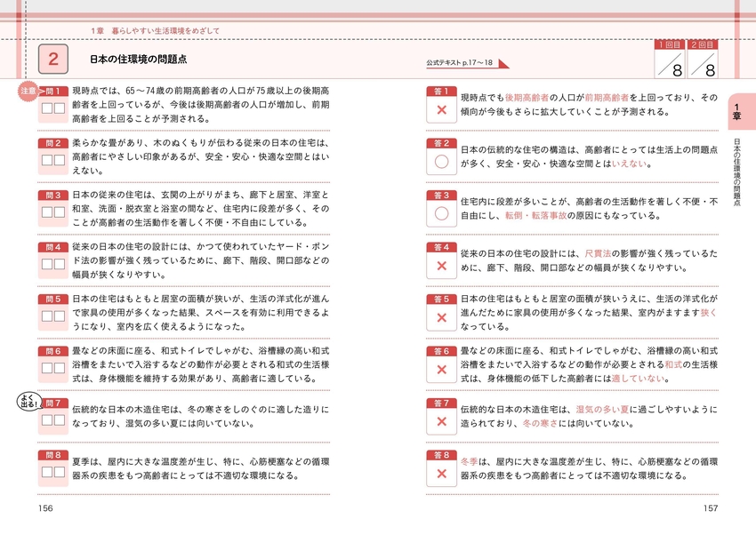Mark the first checkbox under 問5
Screen dimensions: 756x535
[47, 315]
